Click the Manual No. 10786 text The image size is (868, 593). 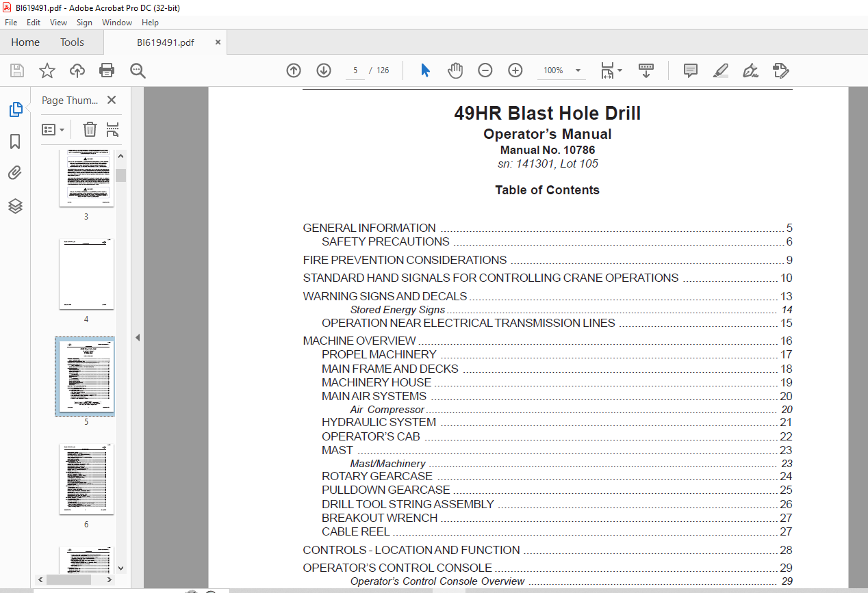(x=547, y=150)
